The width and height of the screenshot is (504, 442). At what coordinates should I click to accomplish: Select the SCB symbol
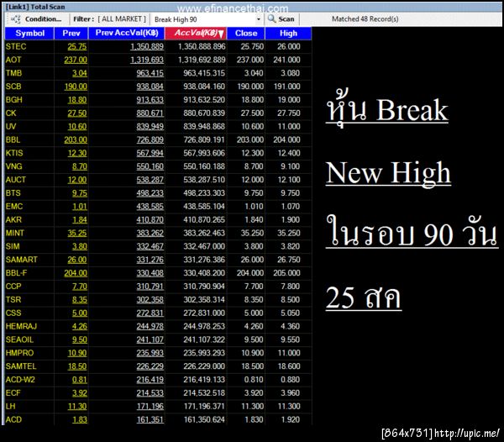pyautogui.click(x=13, y=87)
